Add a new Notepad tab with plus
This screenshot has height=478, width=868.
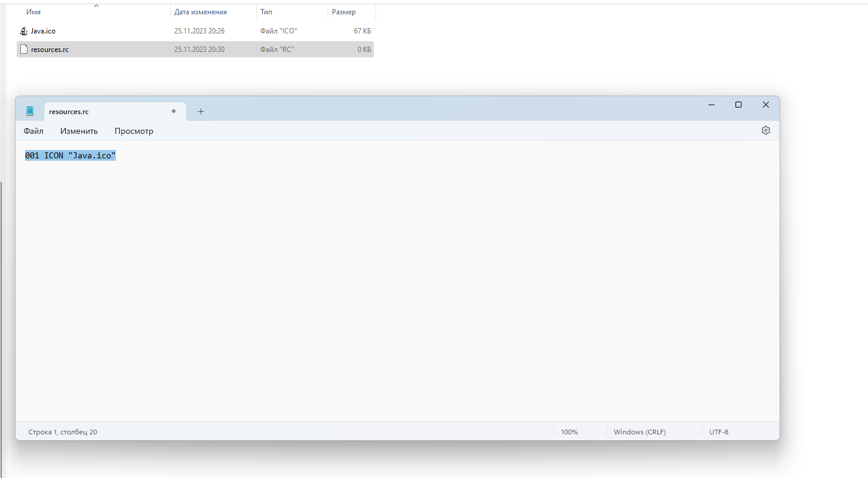point(201,111)
